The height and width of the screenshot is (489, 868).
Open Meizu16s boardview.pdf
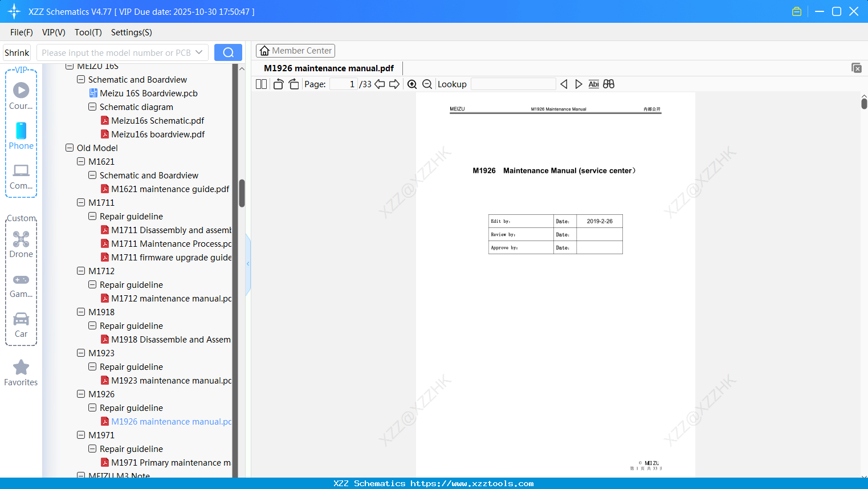[x=153, y=135]
